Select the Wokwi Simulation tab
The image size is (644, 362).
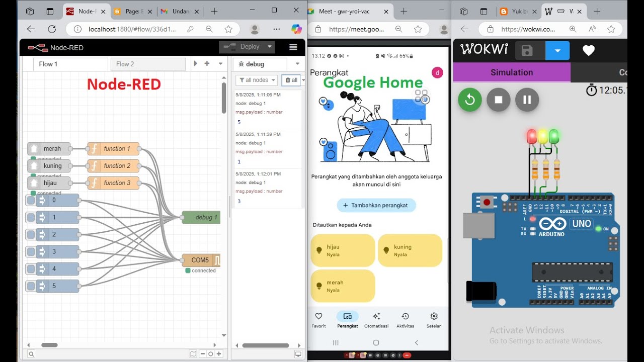tap(512, 72)
